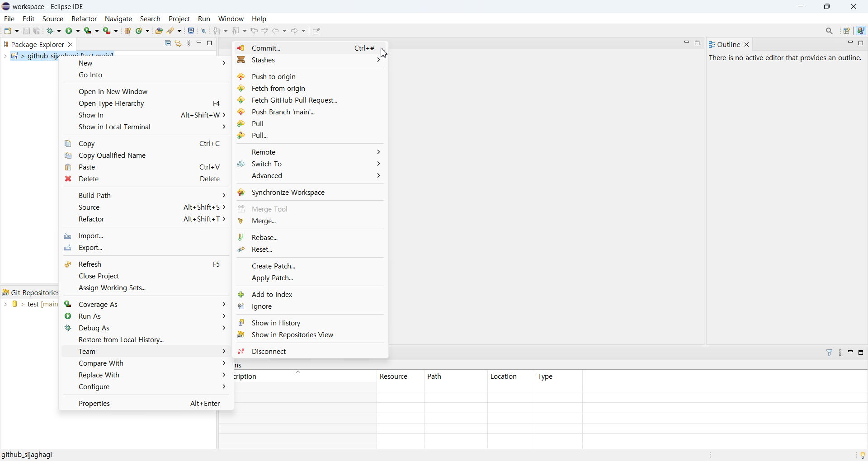The image size is (868, 461).
Task: Collapse All in the Package Explorer
Action: [x=168, y=43]
